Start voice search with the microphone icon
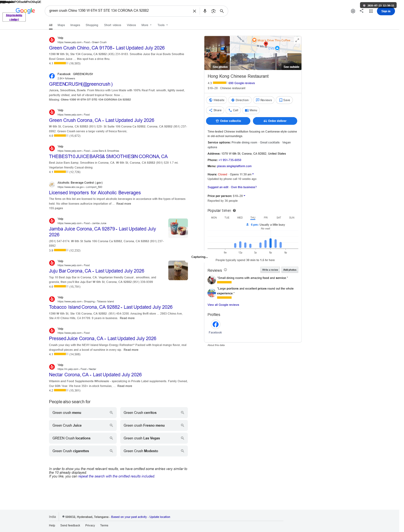This screenshot has height=532, width=404. point(205,11)
